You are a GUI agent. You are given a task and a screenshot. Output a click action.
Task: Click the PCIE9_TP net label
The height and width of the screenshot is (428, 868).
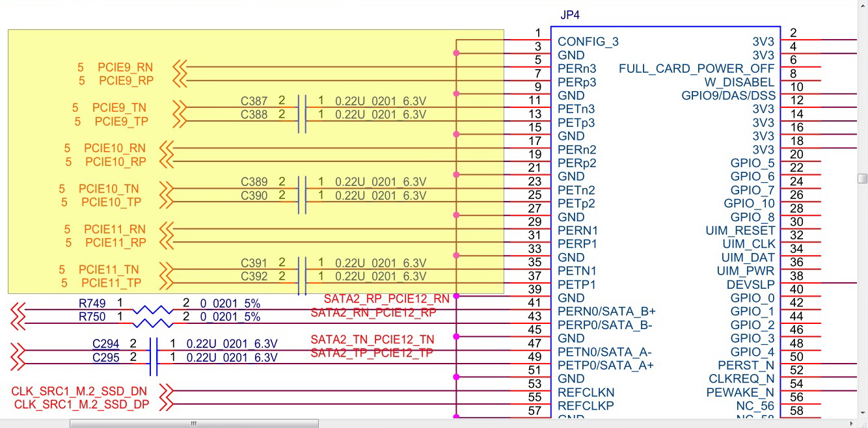pos(122,121)
